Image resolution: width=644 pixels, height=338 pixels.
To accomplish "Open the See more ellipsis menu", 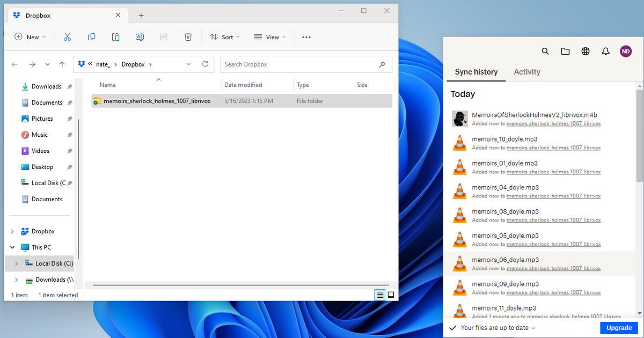I will [306, 36].
